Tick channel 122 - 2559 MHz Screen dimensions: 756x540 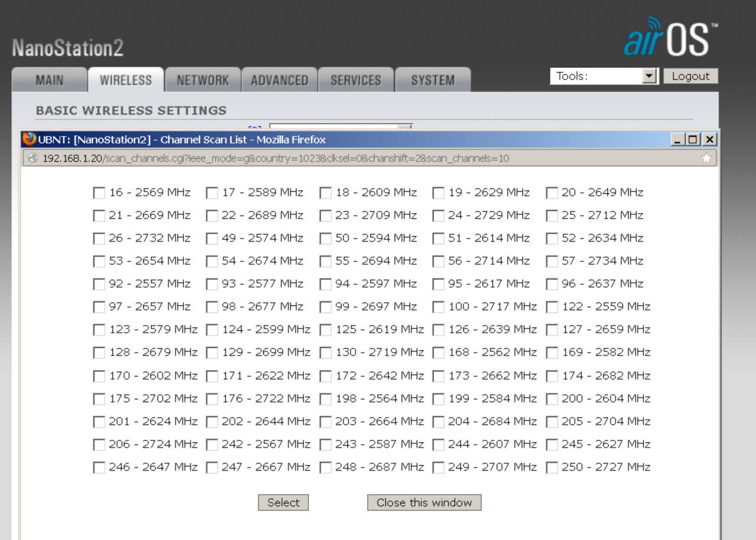[x=552, y=307]
